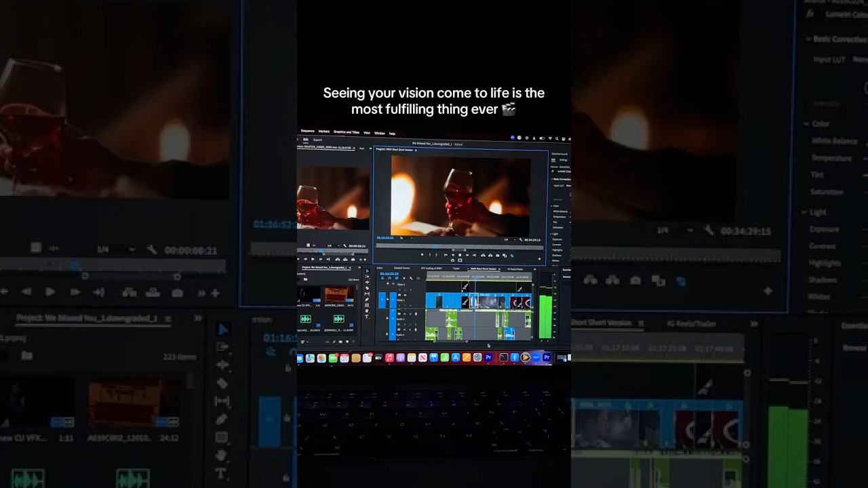Select the Ripple Edit tool
The height and width of the screenshot is (488, 868).
coord(367,282)
